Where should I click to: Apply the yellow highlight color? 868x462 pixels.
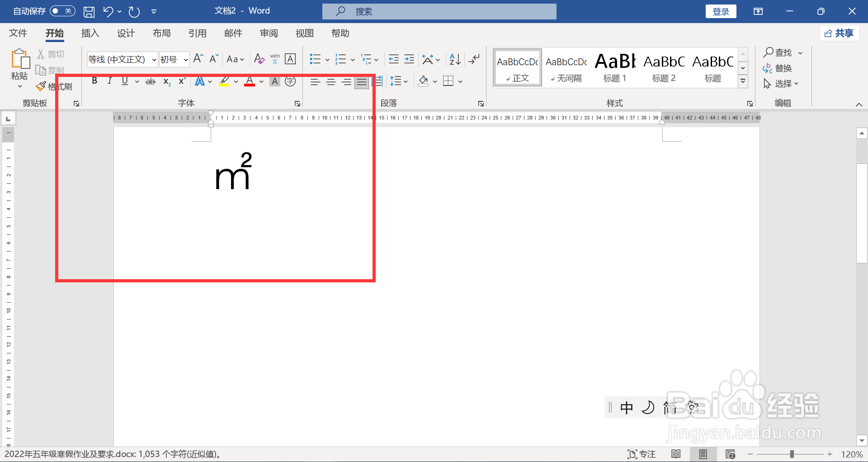tap(224, 81)
